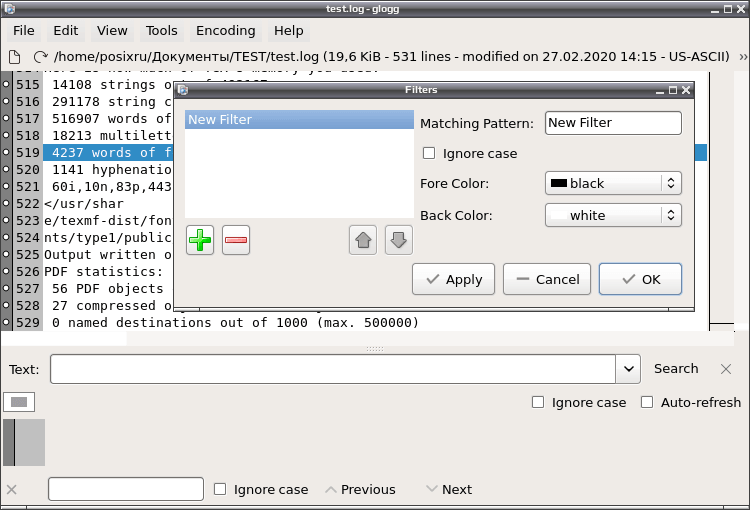The height and width of the screenshot is (510, 750).
Task: Confirm filters with the OK button
Action: (640, 279)
